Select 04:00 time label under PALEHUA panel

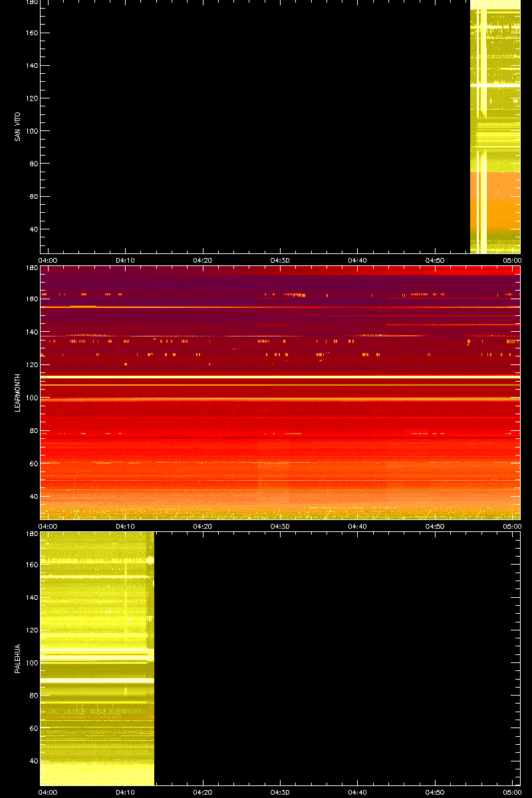click(49, 792)
